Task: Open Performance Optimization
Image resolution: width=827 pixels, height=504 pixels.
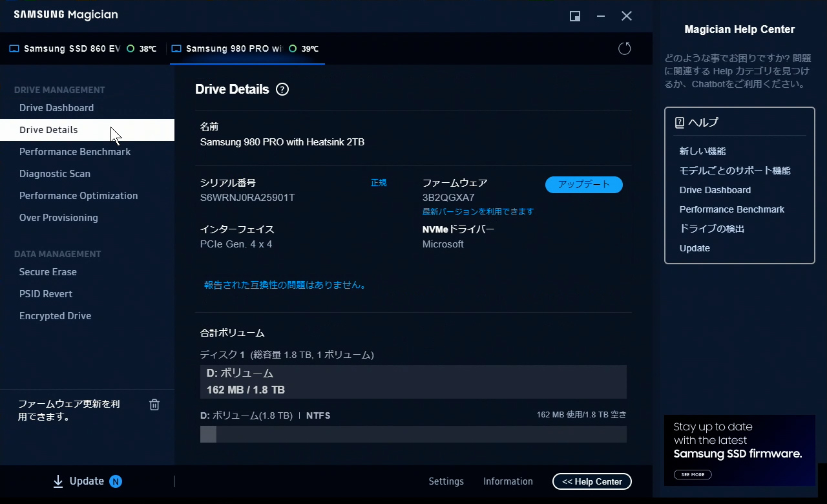Action: 78,196
